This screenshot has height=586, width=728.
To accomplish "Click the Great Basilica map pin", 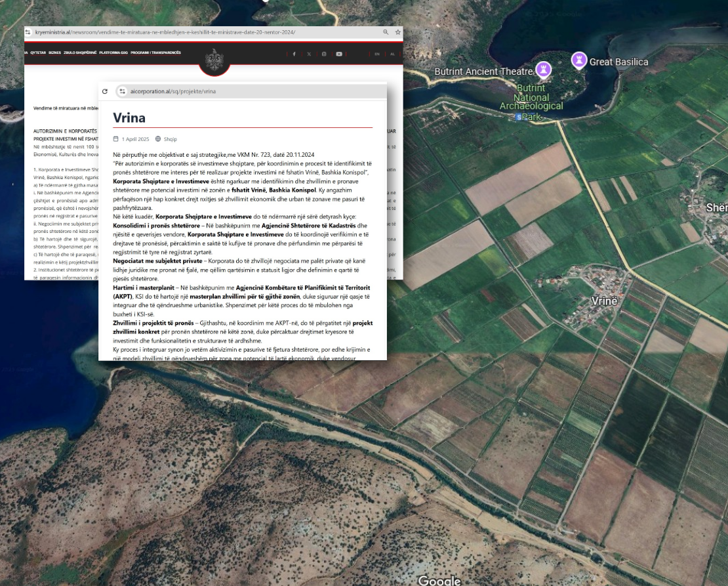I will (x=578, y=60).
